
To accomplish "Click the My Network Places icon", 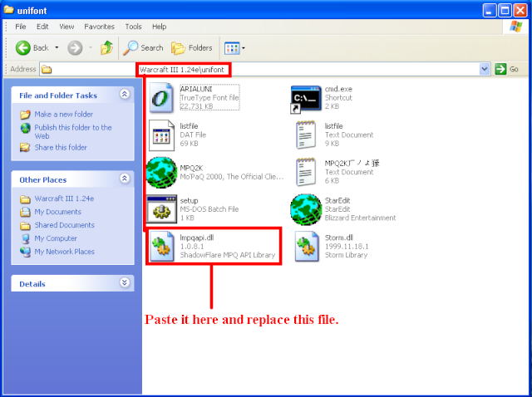I will tap(25, 252).
